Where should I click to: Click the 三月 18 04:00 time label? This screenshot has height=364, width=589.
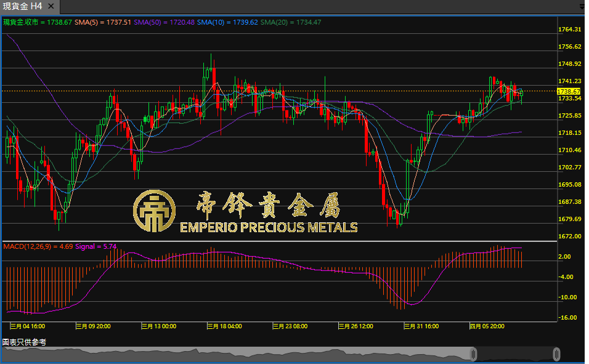[225, 326]
